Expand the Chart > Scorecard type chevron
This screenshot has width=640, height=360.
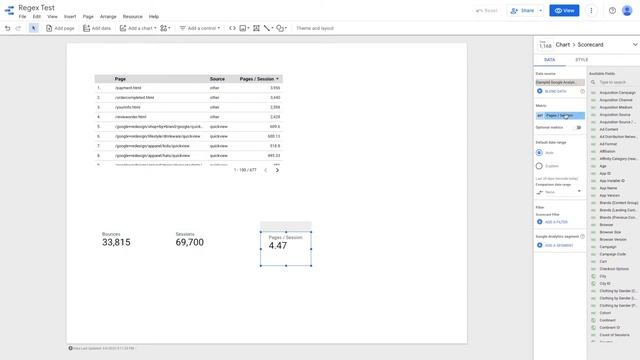click(x=635, y=44)
